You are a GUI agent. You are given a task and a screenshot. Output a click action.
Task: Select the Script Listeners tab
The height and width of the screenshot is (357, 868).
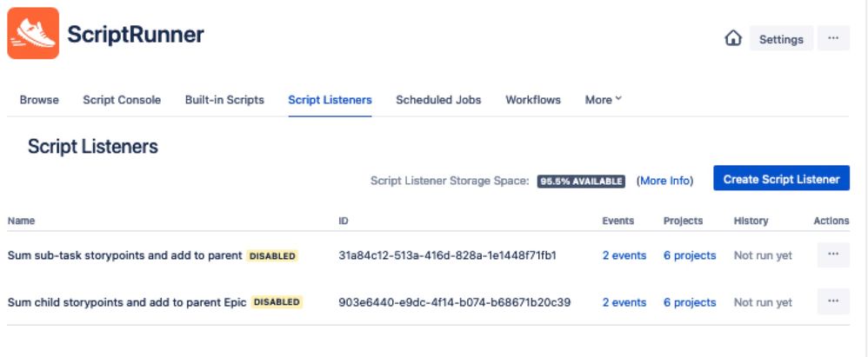pyautogui.click(x=330, y=100)
